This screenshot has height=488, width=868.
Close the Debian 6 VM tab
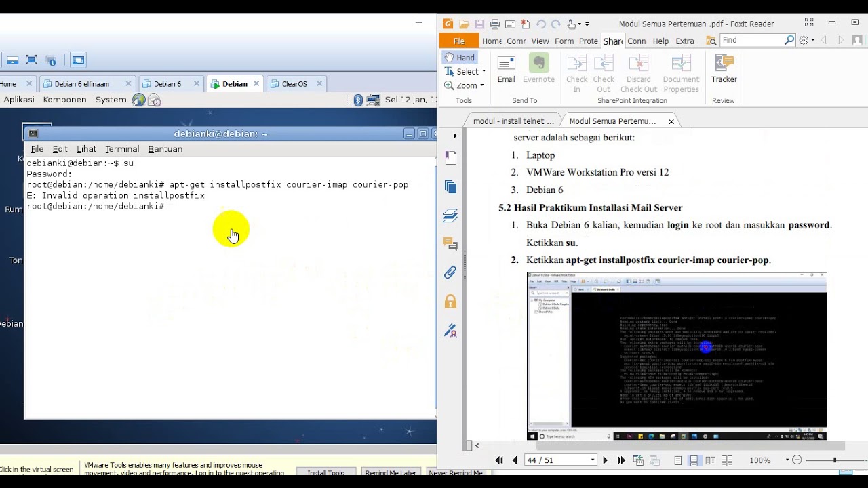[197, 84]
